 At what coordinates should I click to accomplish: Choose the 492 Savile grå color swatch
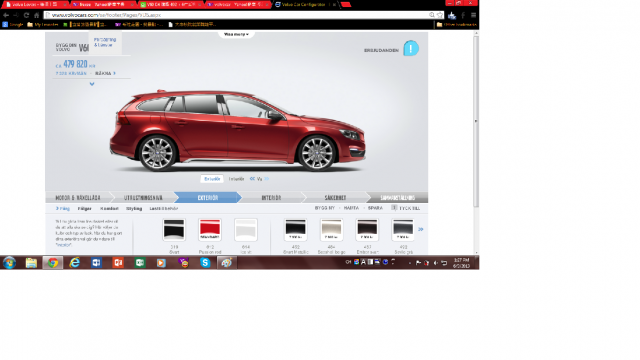pyautogui.click(x=403, y=229)
